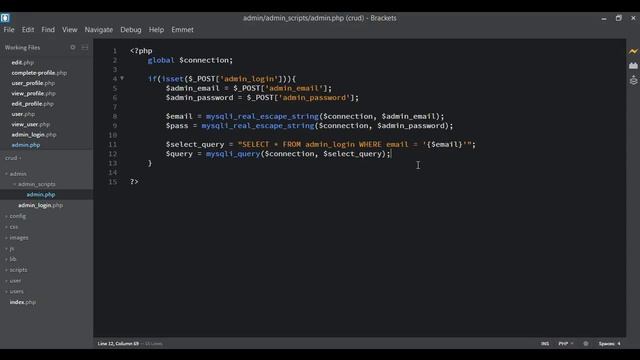
Task: Open index.php in the project tree
Action: (22, 302)
